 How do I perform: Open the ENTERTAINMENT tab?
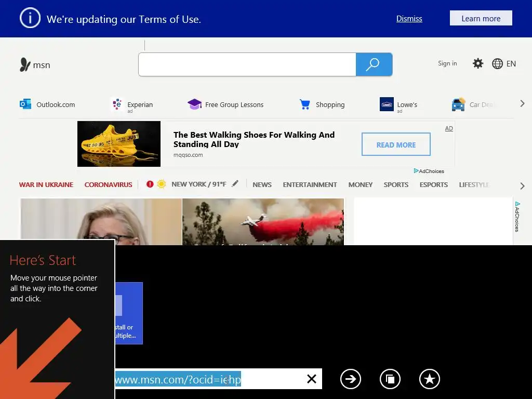[310, 184]
